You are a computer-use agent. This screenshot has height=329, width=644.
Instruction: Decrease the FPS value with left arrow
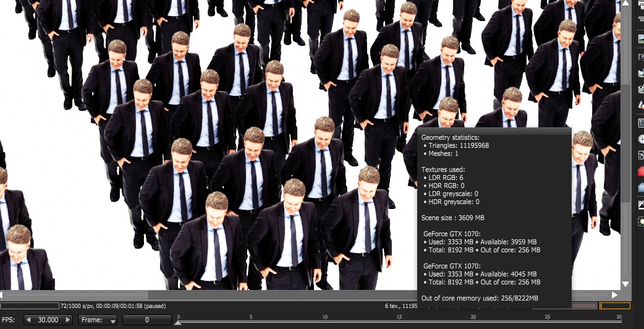tap(29, 320)
